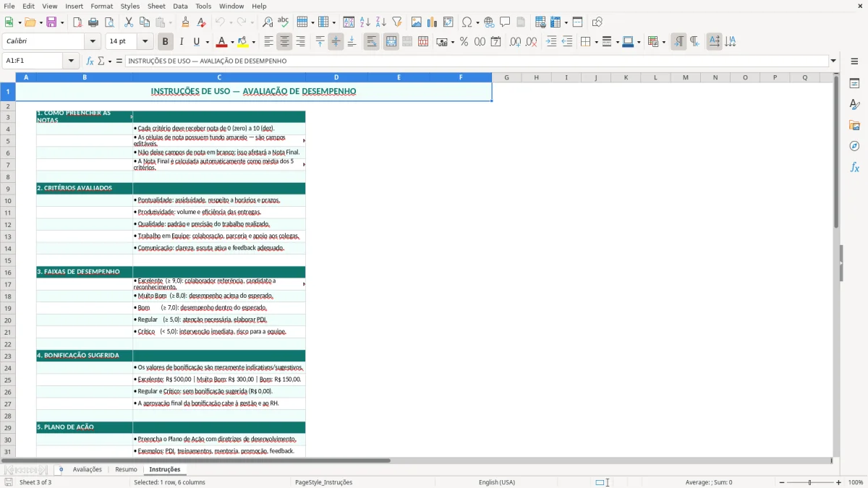
Task: Format as date
Action: (x=495, y=42)
